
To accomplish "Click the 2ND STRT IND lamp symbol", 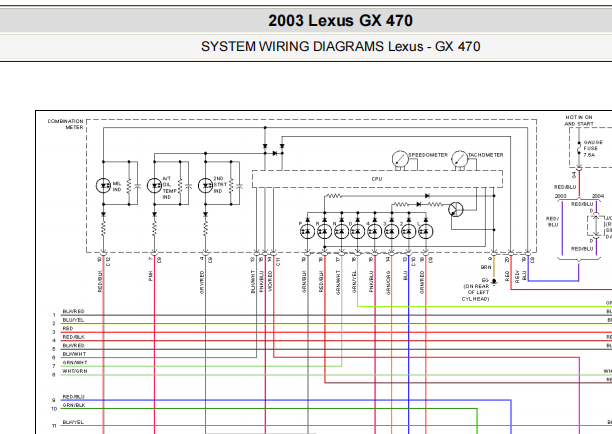I will click(x=206, y=185).
